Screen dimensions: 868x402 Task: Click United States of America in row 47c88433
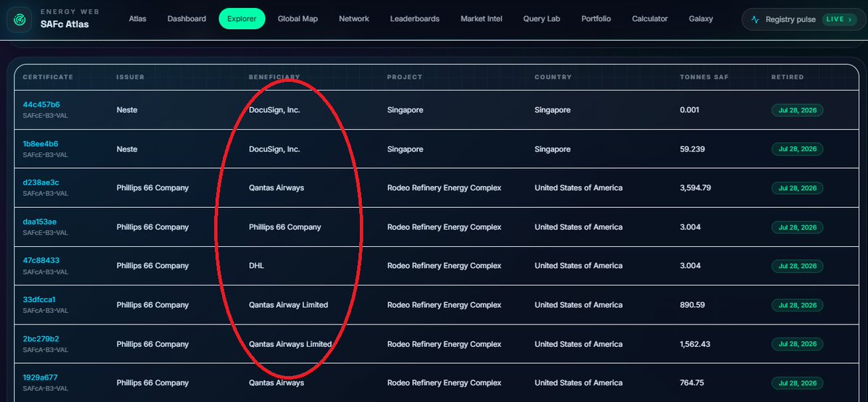tap(578, 266)
